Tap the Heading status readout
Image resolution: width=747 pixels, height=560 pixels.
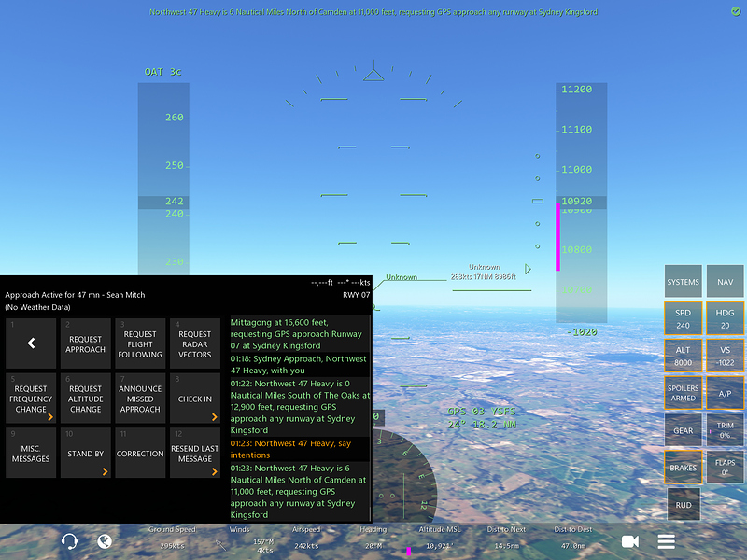click(373, 538)
